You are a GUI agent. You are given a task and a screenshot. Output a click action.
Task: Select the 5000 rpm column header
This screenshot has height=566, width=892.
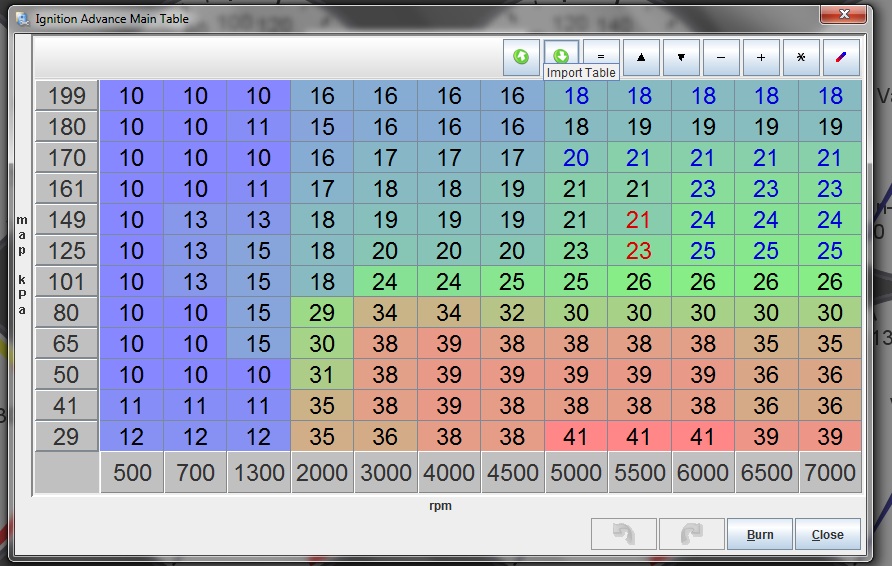pos(576,472)
